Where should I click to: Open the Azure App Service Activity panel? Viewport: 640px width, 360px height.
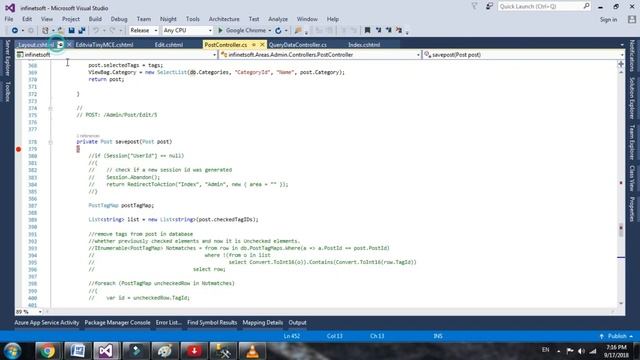pyautogui.click(x=47, y=322)
